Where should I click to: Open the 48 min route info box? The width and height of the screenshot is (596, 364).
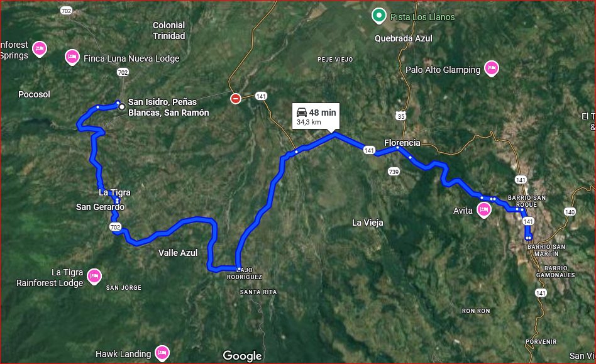pyautogui.click(x=316, y=116)
